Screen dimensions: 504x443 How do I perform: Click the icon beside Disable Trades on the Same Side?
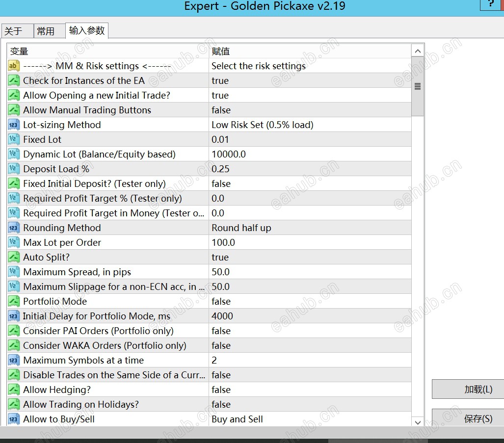coord(14,375)
